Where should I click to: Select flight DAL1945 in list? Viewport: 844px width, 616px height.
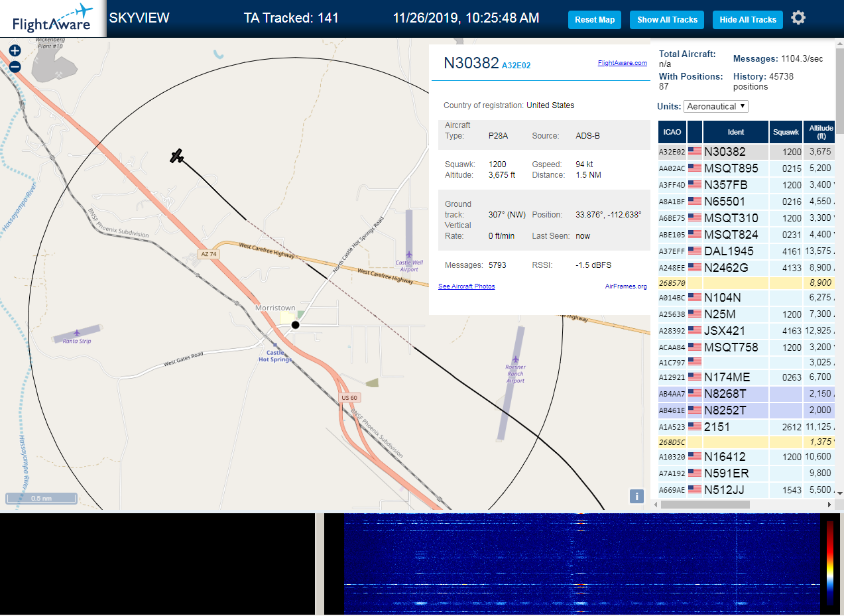point(747,251)
